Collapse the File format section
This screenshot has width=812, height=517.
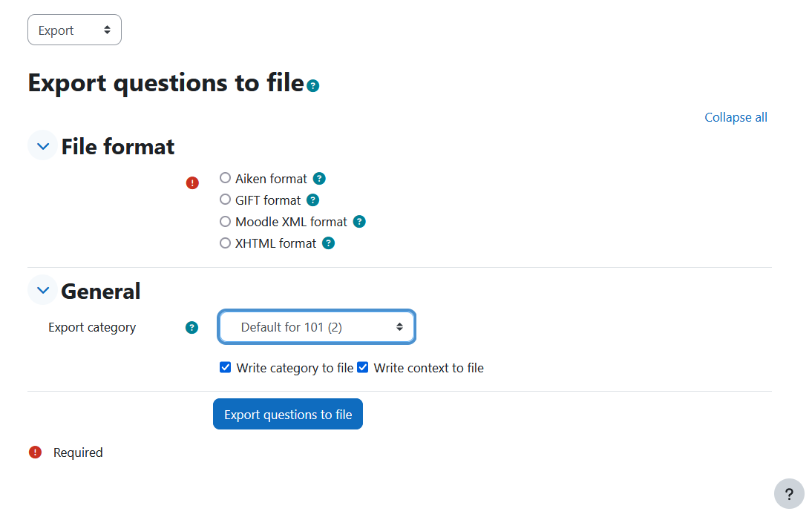click(43, 146)
